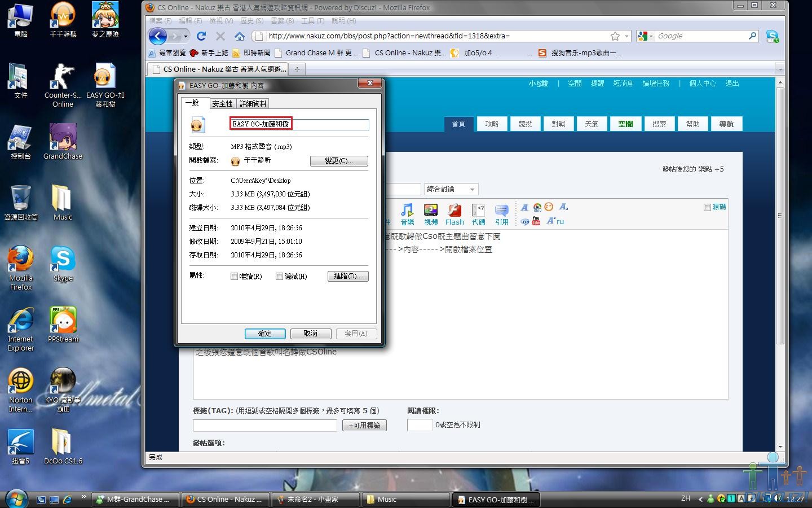Click the music (音樂) insert icon

click(x=407, y=213)
